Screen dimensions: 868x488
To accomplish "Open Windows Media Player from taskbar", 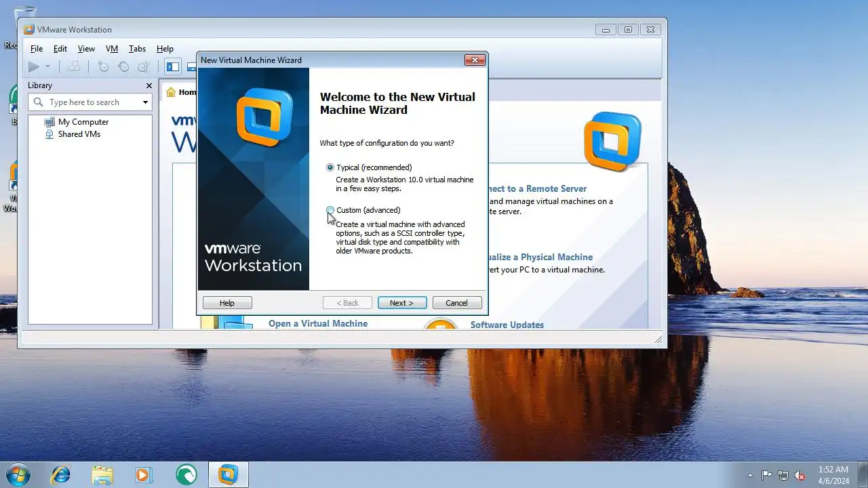I will pos(144,474).
